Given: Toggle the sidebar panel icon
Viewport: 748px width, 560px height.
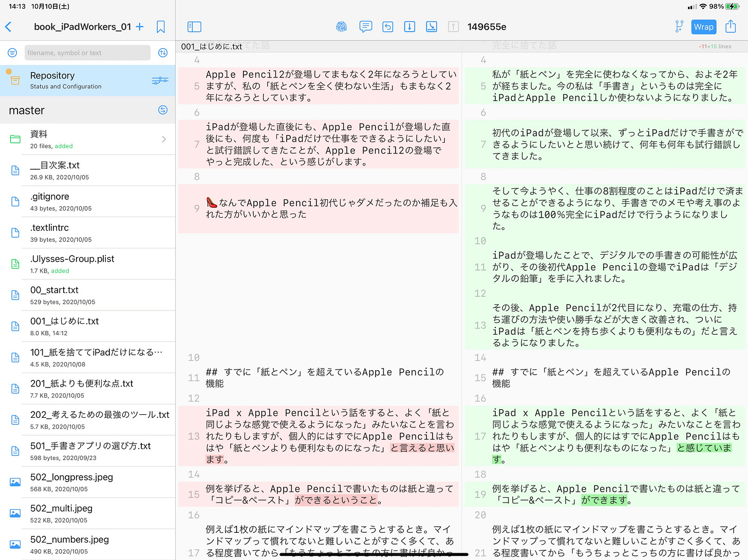Looking at the screenshot, I should click(194, 27).
